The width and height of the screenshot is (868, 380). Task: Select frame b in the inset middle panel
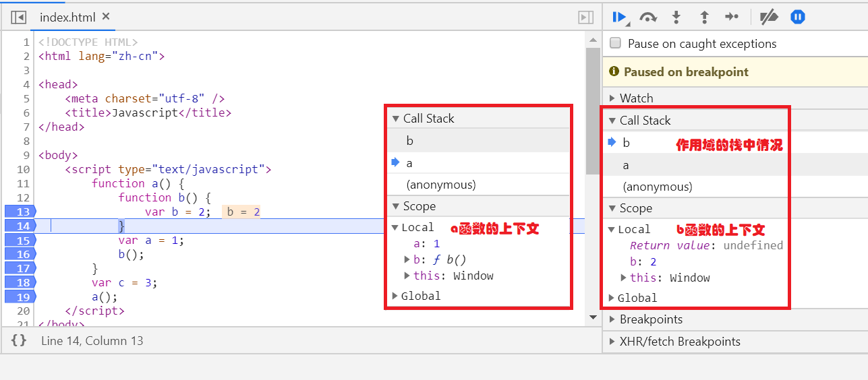click(x=479, y=141)
